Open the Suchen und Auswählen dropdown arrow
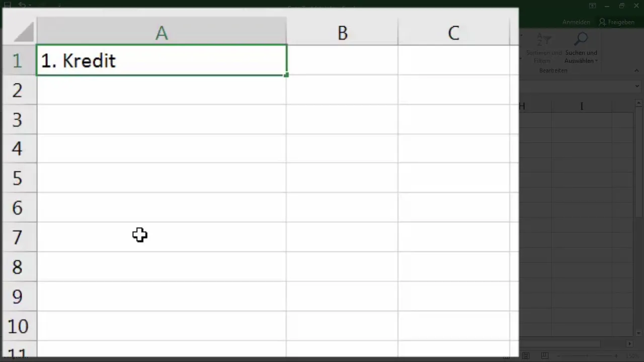Viewport: 644px width, 362px height. click(596, 61)
